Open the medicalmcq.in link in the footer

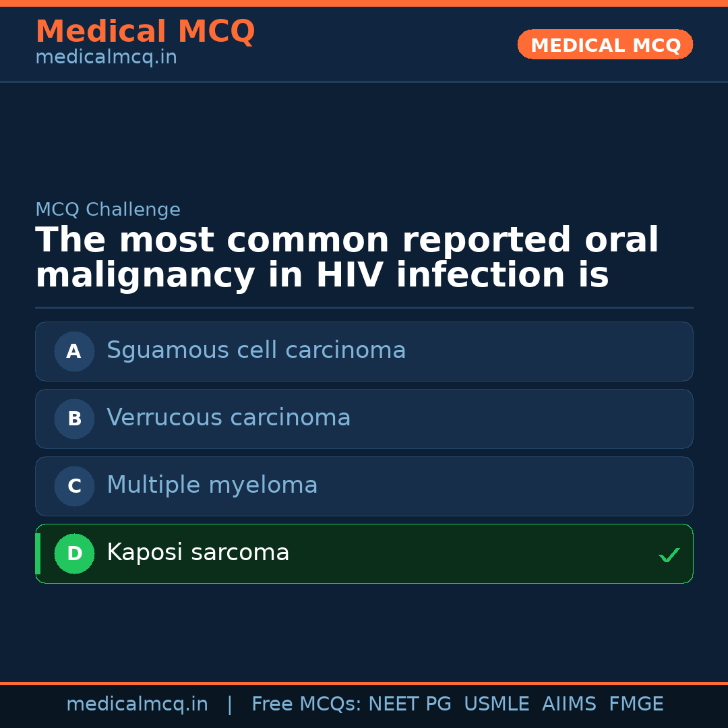(x=137, y=704)
